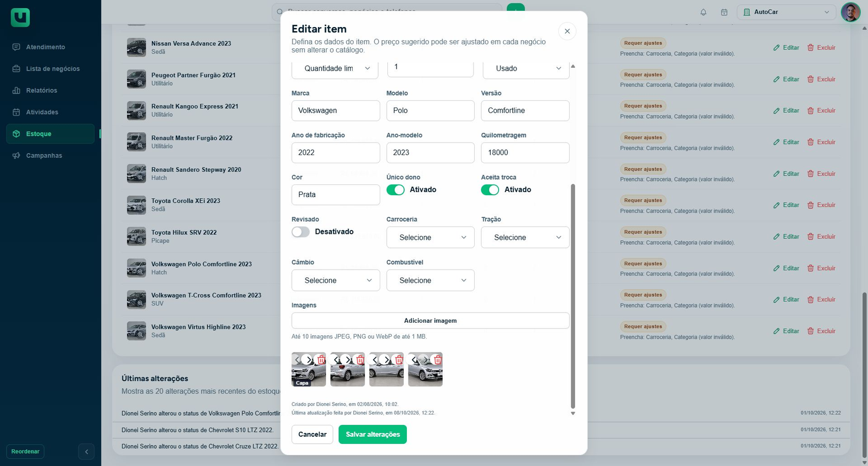Viewport: 868px width, 466px height.
Task: Open thumbnail of Toyota Corolla XEi 2023
Action: click(x=136, y=205)
